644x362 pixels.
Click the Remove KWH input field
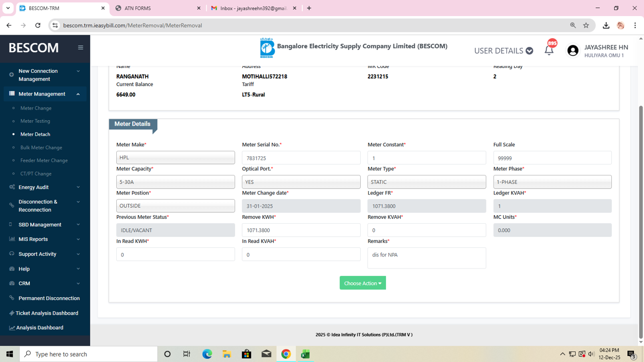[301, 230]
